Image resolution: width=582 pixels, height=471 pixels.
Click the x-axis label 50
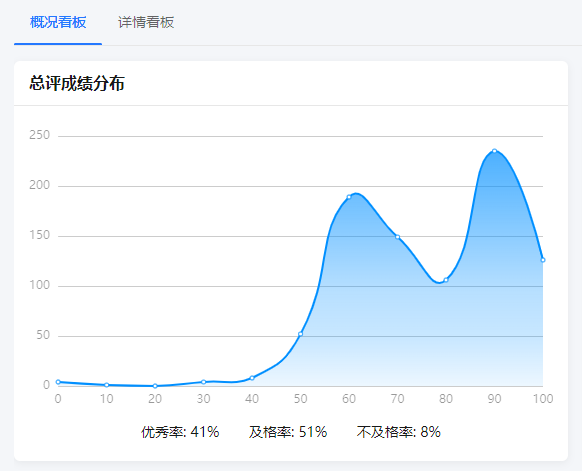[301, 399]
